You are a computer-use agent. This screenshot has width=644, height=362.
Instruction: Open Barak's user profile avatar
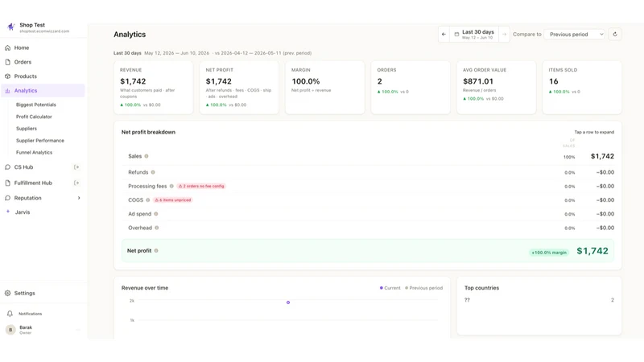[x=10, y=330]
